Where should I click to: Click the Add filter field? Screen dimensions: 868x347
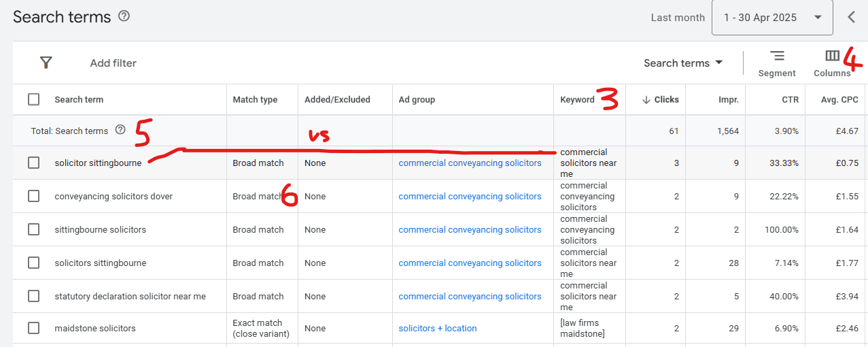coord(114,63)
